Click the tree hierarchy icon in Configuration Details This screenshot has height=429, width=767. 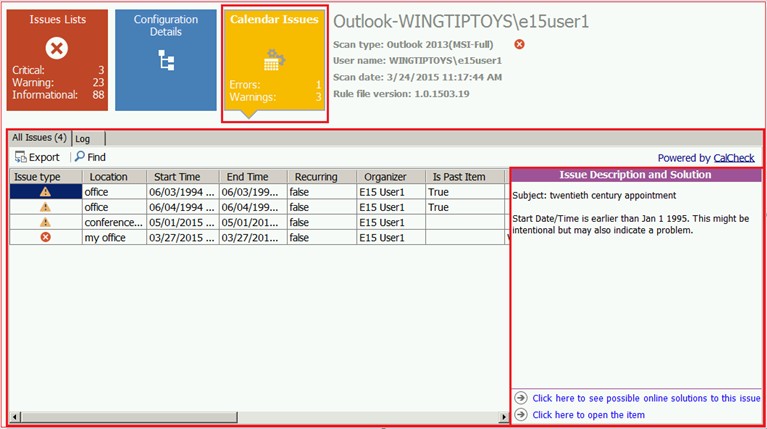(x=166, y=60)
